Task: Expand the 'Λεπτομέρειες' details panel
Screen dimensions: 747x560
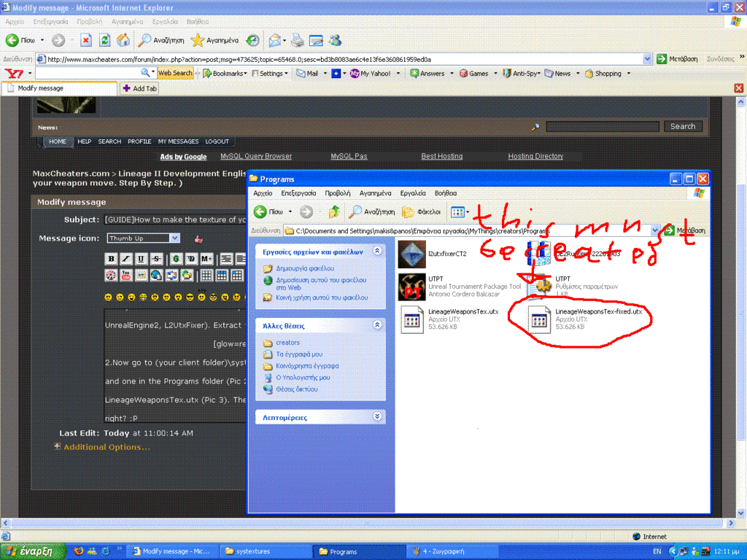Action: pyautogui.click(x=377, y=417)
